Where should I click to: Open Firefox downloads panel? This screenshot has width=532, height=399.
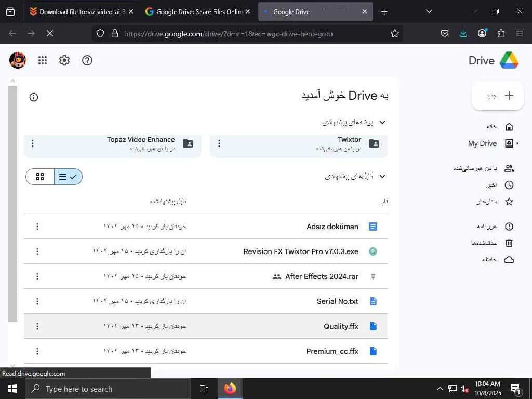tap(463, 33)
